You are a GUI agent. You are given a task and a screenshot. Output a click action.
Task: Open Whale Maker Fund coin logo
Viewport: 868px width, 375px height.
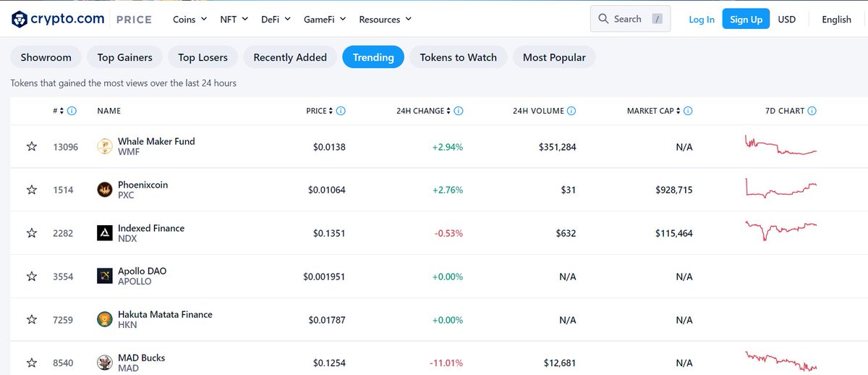(105, 147)
